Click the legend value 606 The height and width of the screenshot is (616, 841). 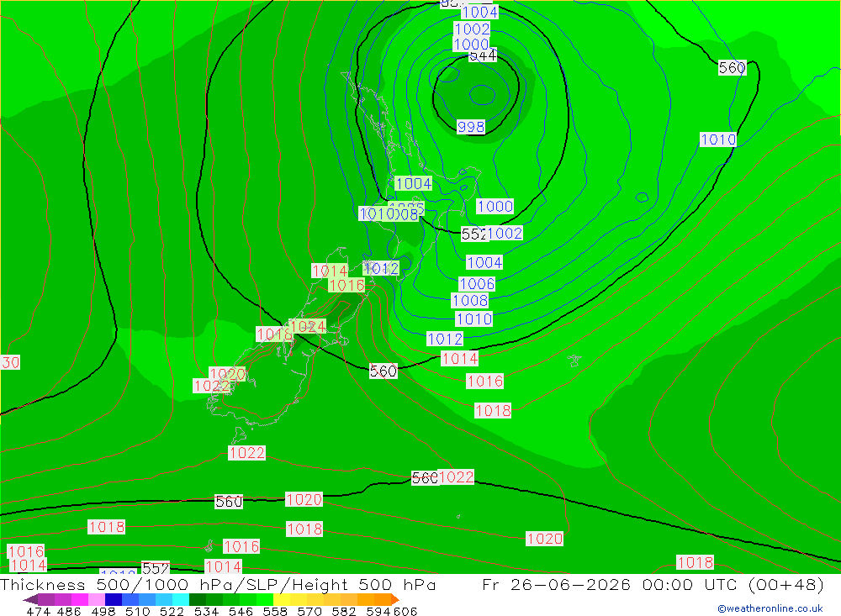pos(405,611)
